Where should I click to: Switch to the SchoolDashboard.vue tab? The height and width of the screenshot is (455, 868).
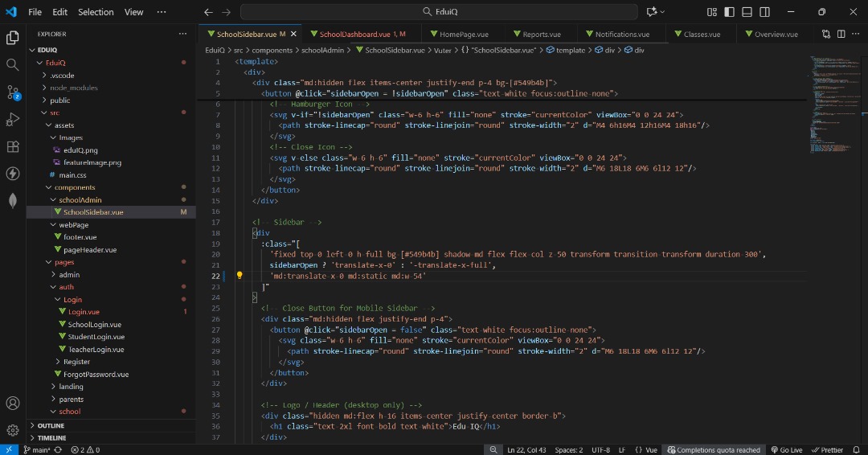click(x=358, y=34)
